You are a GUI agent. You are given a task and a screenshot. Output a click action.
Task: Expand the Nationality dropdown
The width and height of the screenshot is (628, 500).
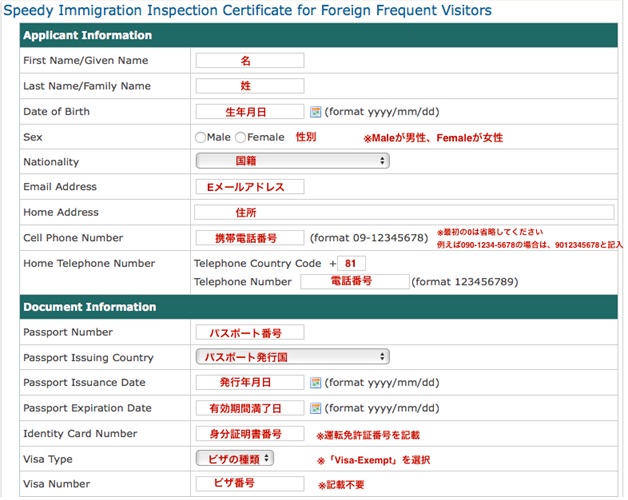(292, 161)
